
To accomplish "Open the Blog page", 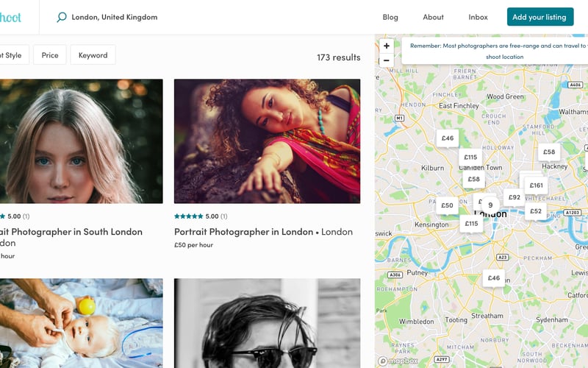I will (x=390, y=17).
